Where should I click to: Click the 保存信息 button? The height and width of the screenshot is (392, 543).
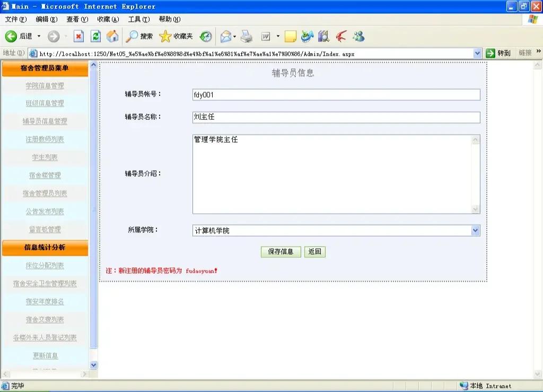pos(281,252)
